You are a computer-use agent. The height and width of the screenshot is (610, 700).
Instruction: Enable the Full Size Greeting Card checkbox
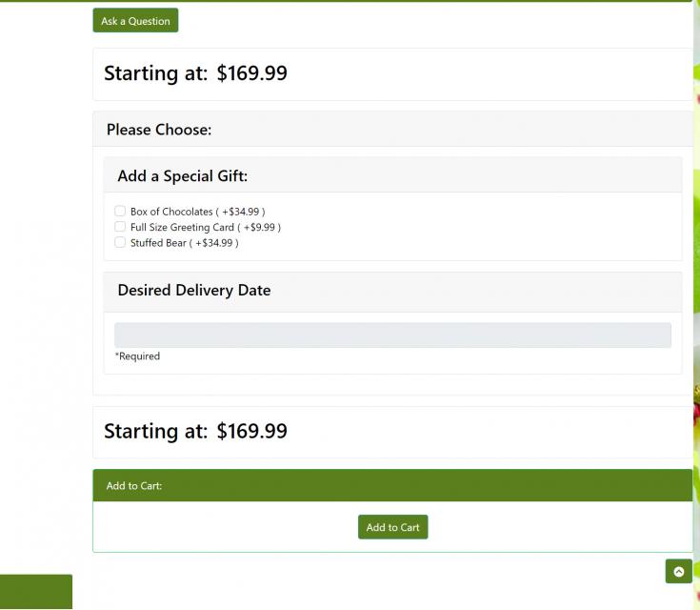click(120, 227)
